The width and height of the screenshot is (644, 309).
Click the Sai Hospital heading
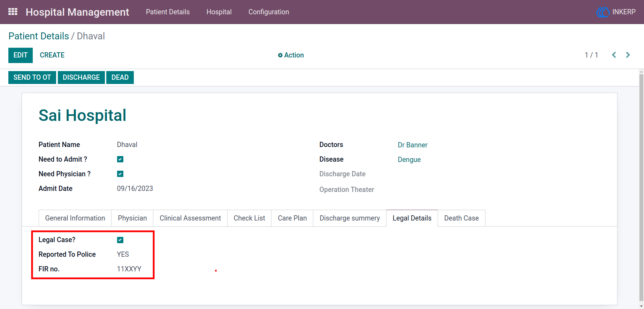82,115
